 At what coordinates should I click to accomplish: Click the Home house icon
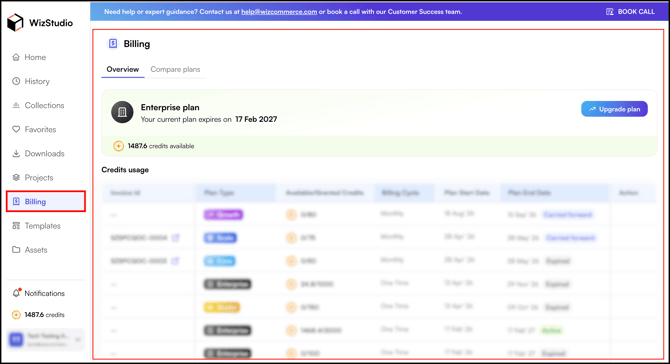pos(16,57)
